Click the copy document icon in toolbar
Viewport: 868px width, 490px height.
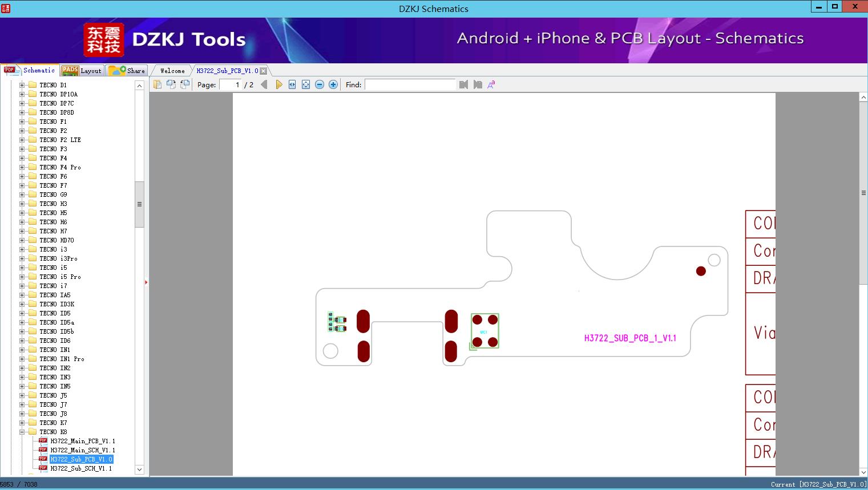point(157,84)
